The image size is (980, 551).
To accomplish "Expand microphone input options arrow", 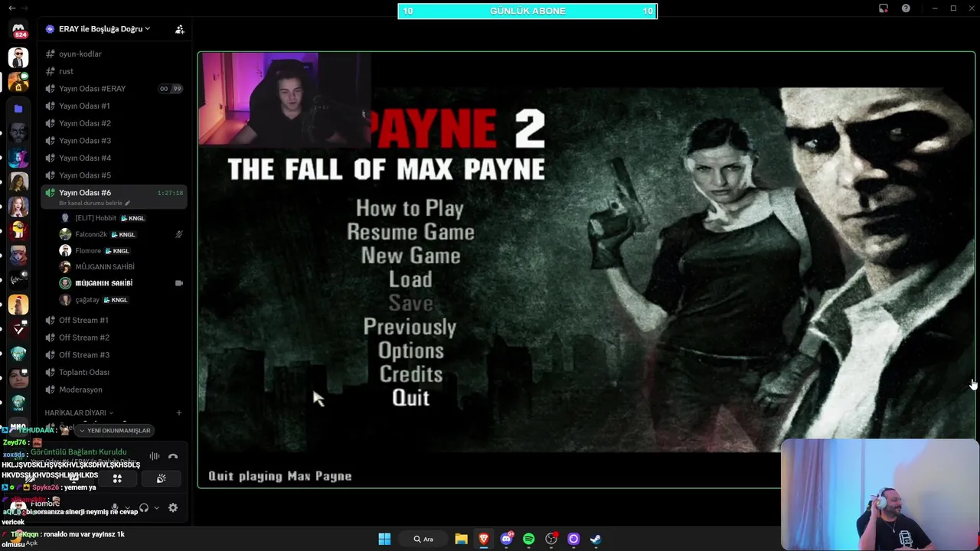I will [x=126, y=507].
